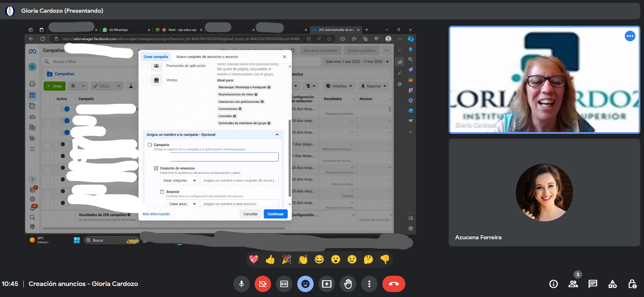This screenshot has width=644, height=297.
Task: Leave the call with red hang-up button
Action: pyautogui.click(x=393, y=284)
